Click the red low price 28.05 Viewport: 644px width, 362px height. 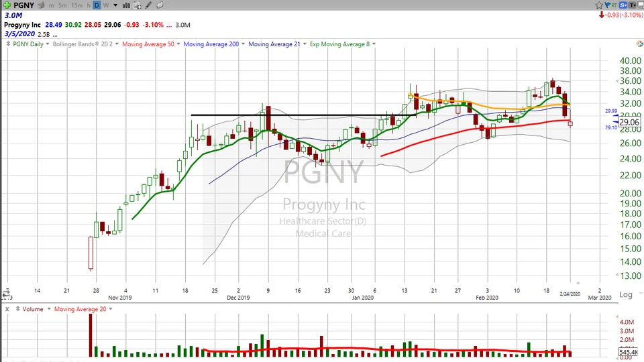click(x=93, y=25)
